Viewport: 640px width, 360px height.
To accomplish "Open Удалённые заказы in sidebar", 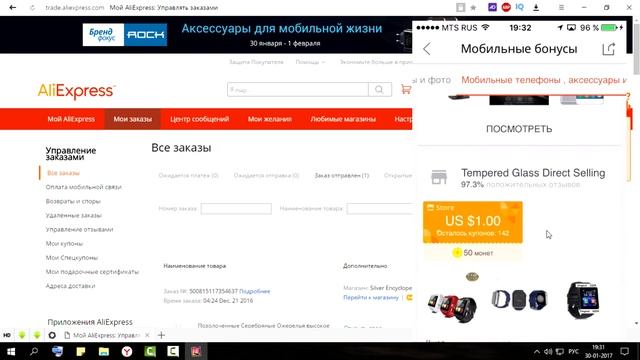I will click(x=73, y=215).
